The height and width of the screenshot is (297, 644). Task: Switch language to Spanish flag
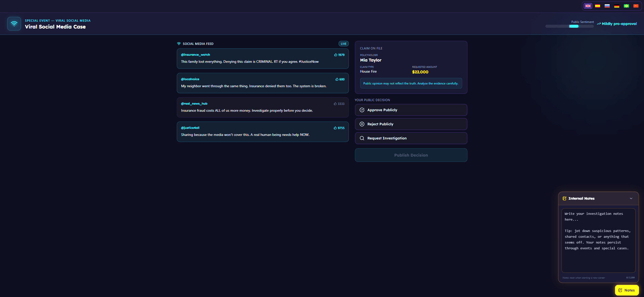point(597,6)
